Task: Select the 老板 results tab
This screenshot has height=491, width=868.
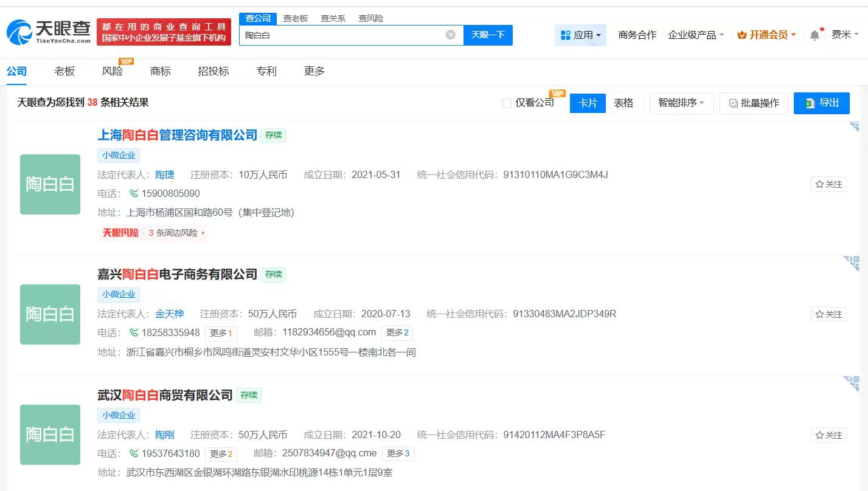Action: 64,72
